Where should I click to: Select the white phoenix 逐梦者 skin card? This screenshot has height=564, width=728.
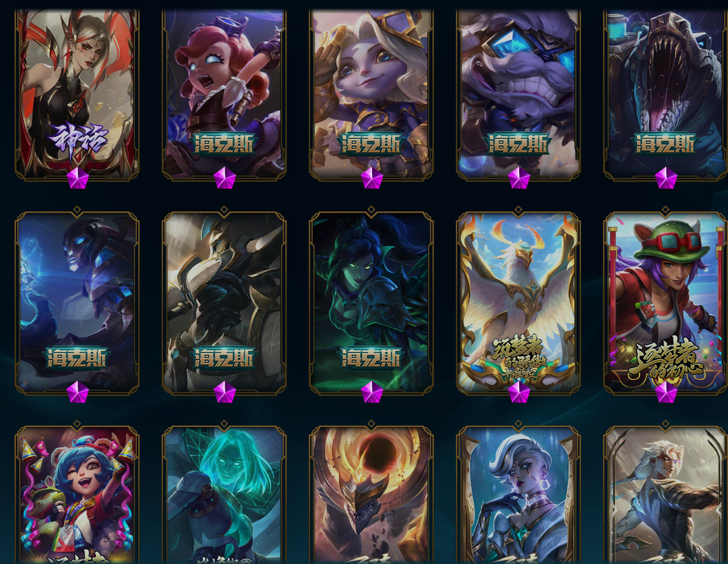point(518,302)
